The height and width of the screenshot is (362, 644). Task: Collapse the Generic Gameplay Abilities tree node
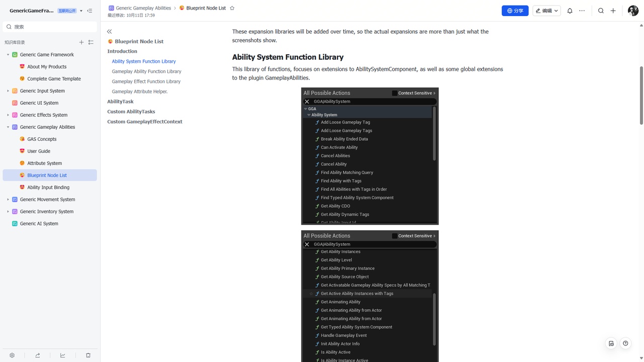tap(8, 127)
